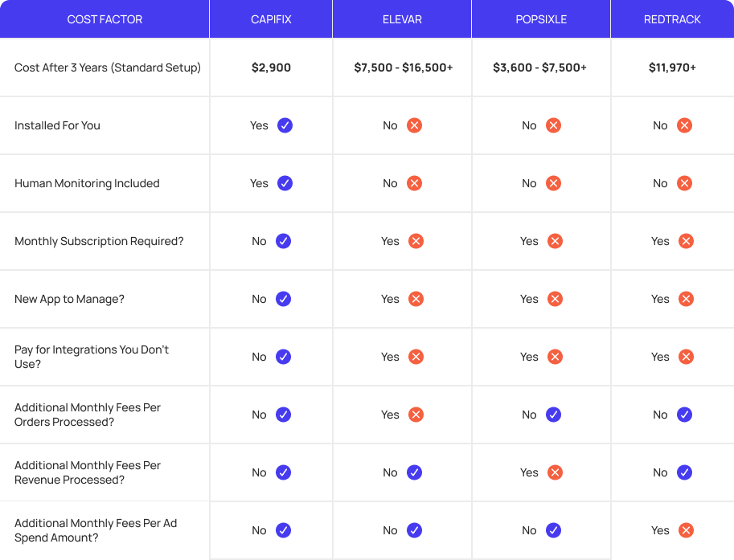Click Elevar red X for Monthly Subscription Required

click(x=416, y=241)
